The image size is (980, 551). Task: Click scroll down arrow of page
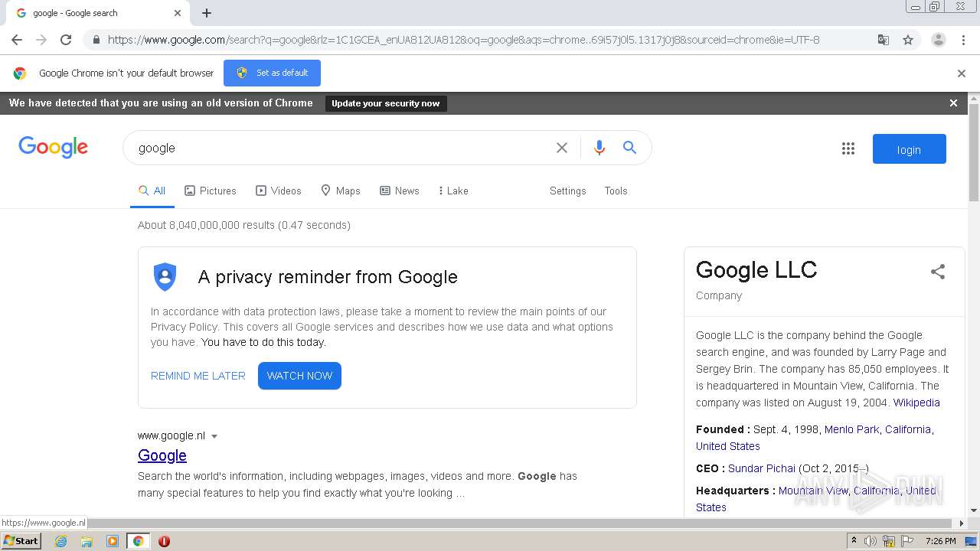click(974, 510)
